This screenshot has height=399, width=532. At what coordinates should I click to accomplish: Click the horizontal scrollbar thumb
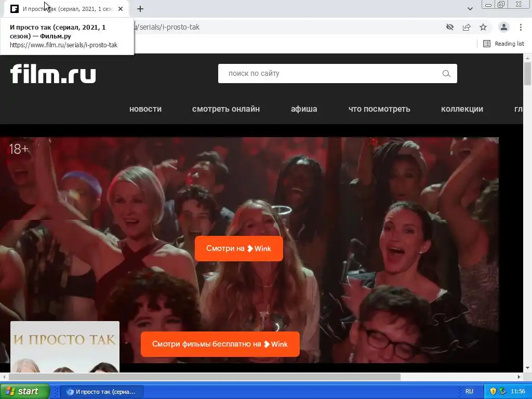click(205, 377)
